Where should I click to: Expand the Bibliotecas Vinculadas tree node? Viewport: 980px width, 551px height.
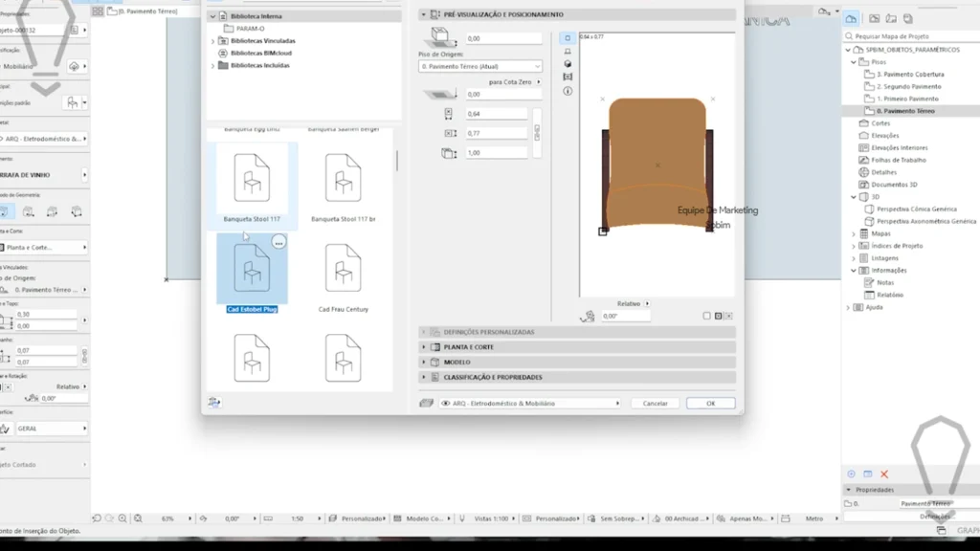pyautogui.click(x=212, y=41)
